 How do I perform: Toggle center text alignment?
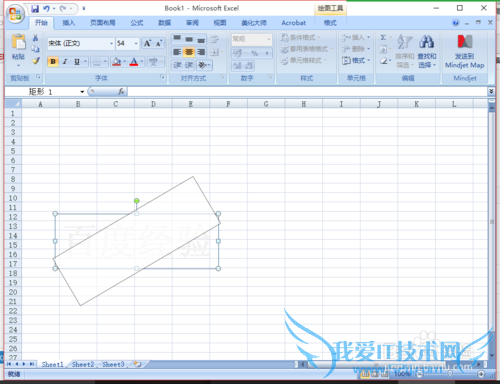189,52
